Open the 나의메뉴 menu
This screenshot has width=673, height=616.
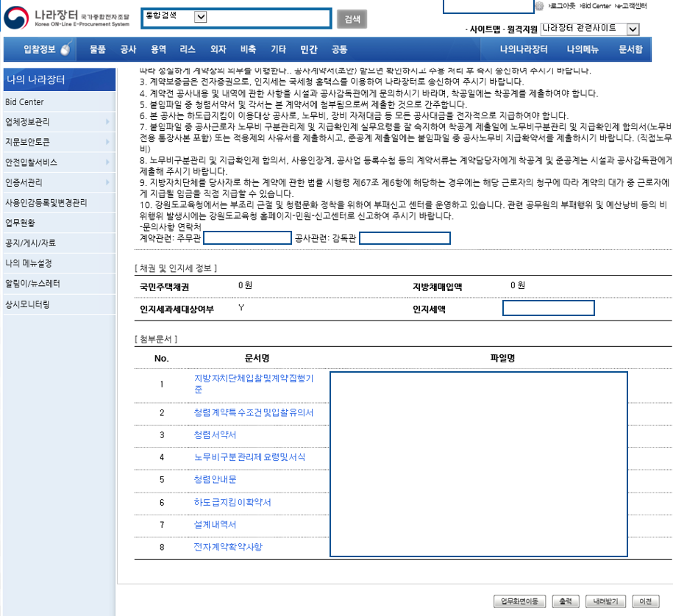coord(583,49)
